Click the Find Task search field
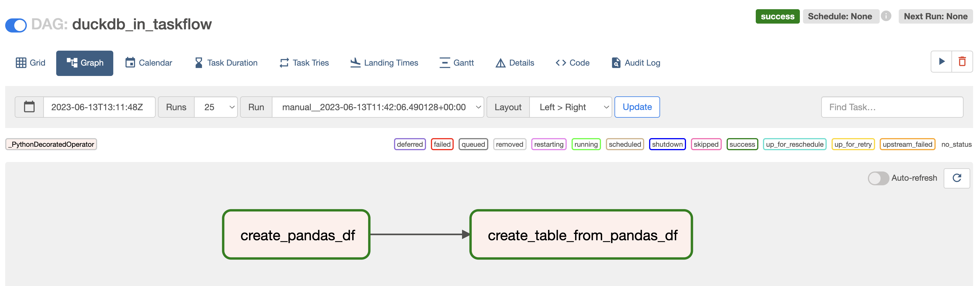The image size is (980, 286). 892,107
